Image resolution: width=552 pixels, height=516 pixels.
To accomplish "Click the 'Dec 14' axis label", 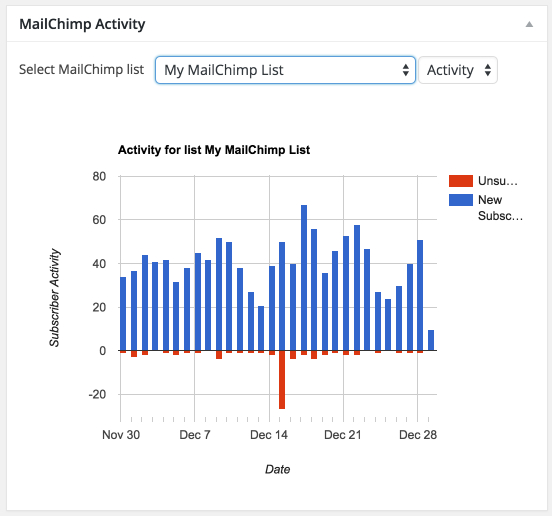I will coord(269,435).
